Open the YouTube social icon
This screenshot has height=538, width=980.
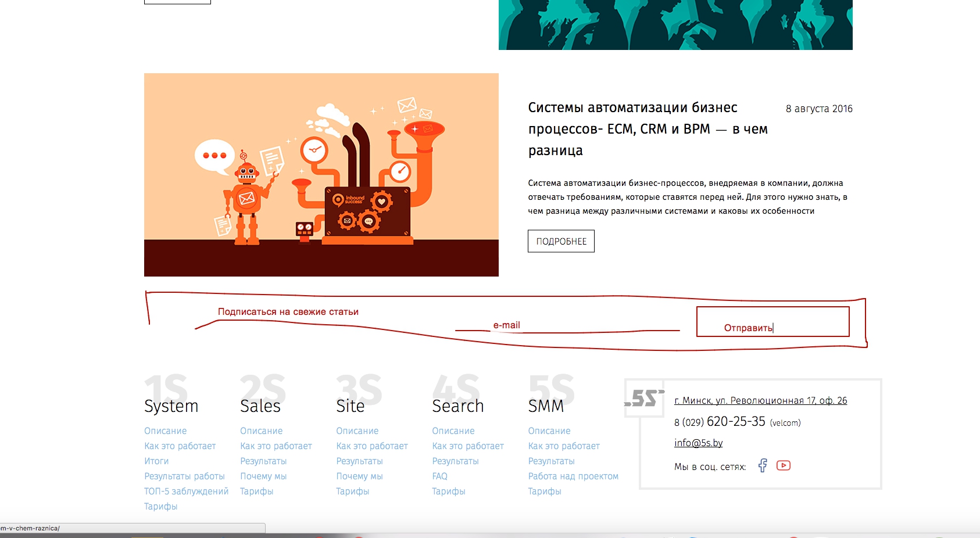(x=783, y=465)
